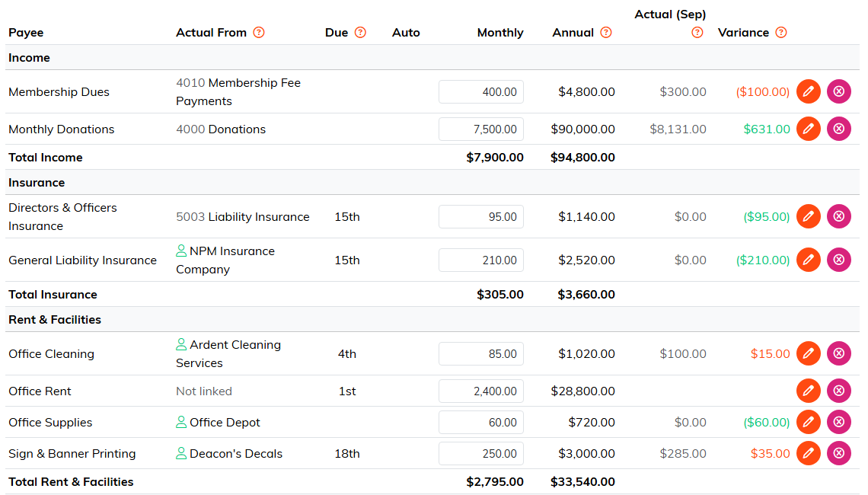Viewport: 868px width, 495px height.
Task: Edit Sign & Banner Printing row
Action: [808, 453]
